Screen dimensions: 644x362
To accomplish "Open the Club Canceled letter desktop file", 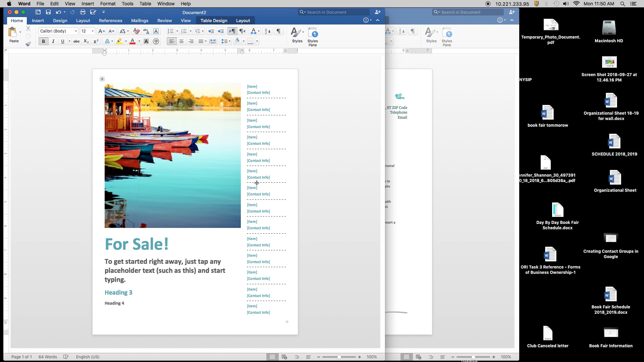I will pos(548,337).
